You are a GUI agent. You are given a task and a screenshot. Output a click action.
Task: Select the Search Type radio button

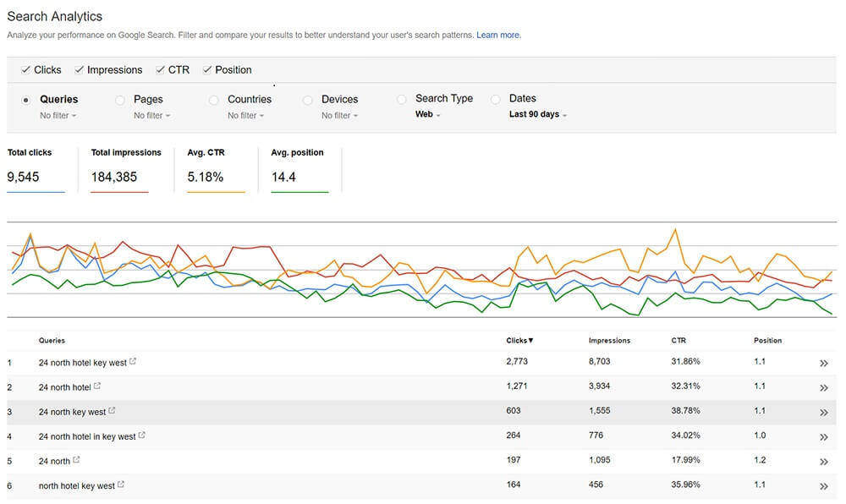click(x=401, y=99)
